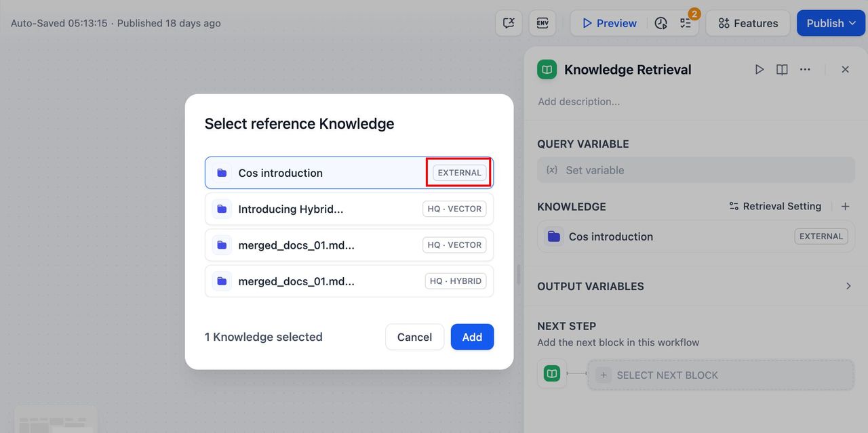Open the three-dot more options menu

[x=805, y=69]
